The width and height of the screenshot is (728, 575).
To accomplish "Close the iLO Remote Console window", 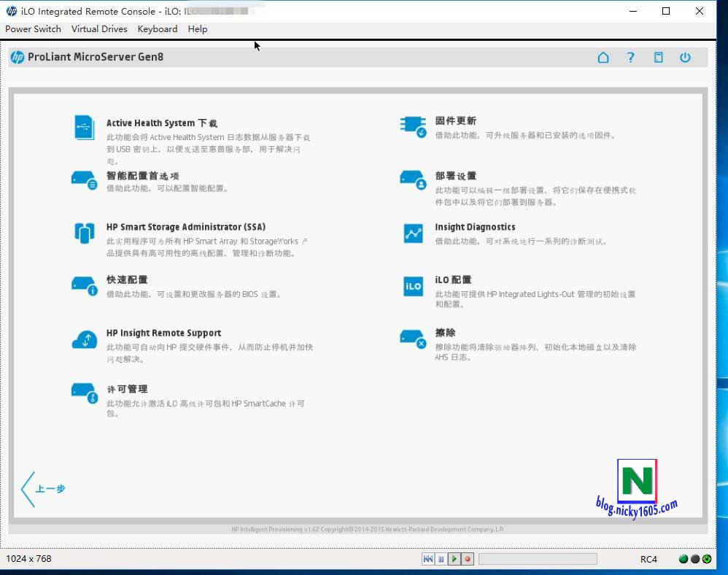I will pos(700,11).
